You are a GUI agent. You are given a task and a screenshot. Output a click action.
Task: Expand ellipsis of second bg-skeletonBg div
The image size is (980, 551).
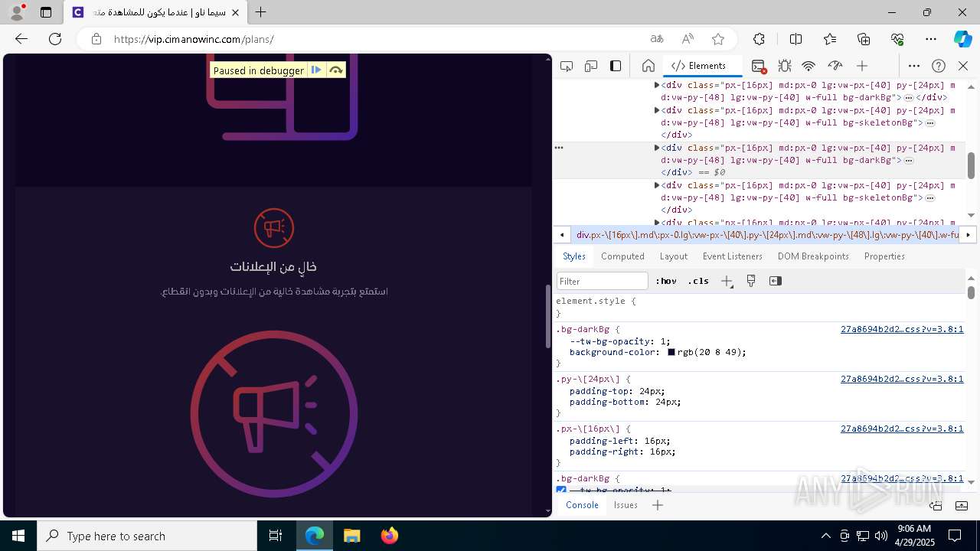(x=930, y=197)
